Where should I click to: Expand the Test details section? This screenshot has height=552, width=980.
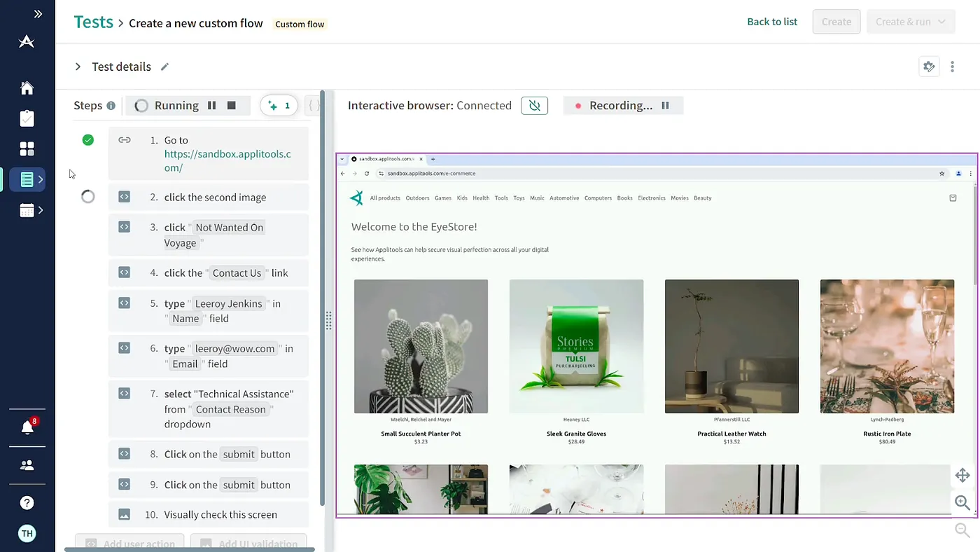tap(78, 67)
